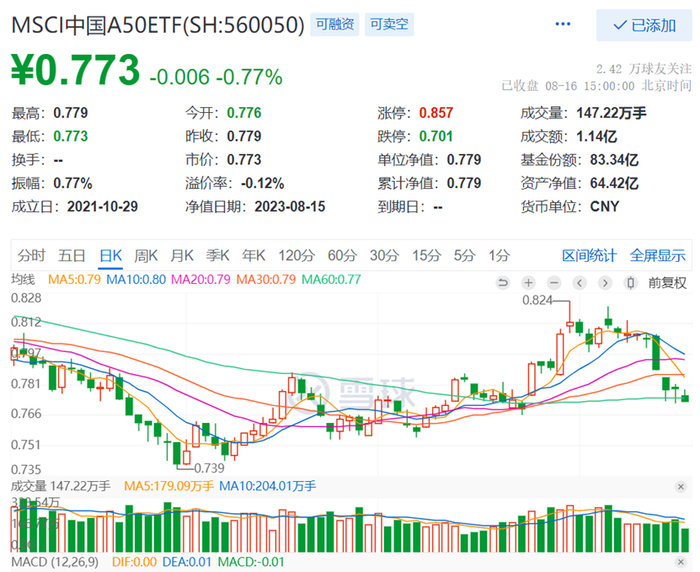
Task: Click the 成立日 date 2021-10-29
Action: click(102, 206)
